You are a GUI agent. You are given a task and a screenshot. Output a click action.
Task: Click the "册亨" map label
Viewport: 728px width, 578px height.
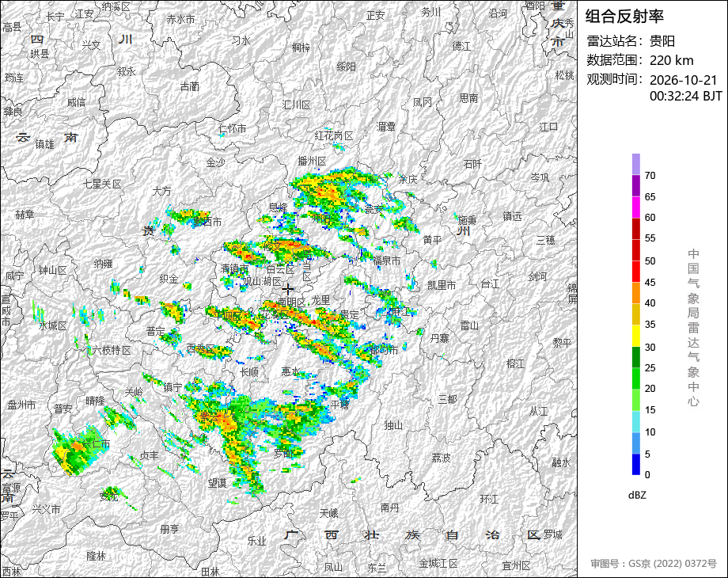169,529
